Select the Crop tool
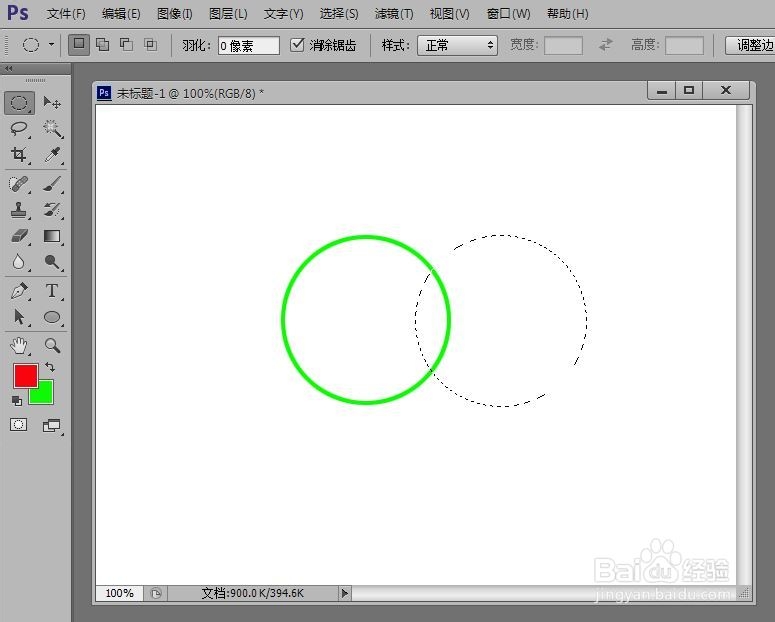The height and width of the screenshot is (622, 775). point(19,155)
